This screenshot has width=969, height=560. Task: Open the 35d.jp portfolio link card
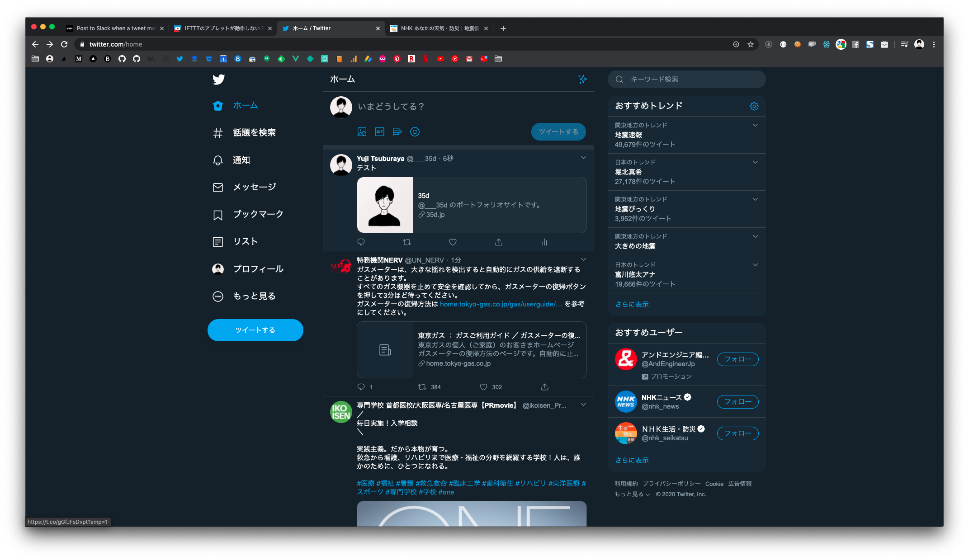[472, 205]
